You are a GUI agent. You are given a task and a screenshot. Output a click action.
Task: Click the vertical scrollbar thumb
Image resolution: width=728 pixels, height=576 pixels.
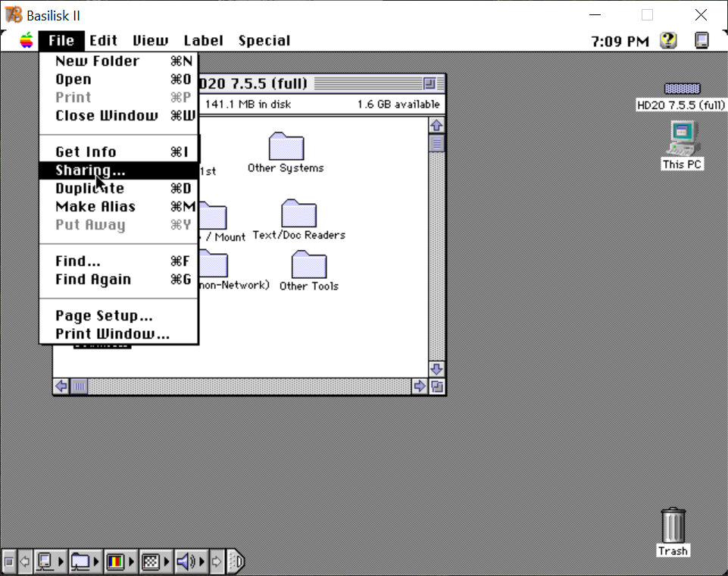coord(436,143)
